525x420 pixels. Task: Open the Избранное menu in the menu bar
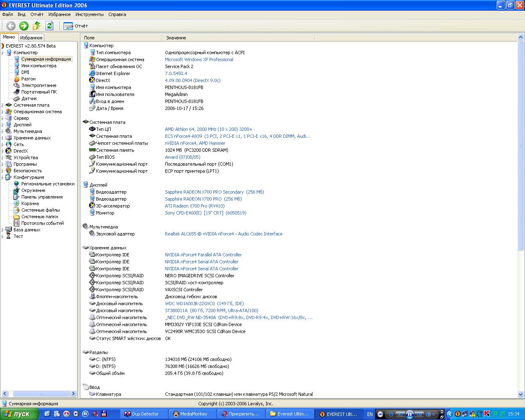click(x=59, y=14)
